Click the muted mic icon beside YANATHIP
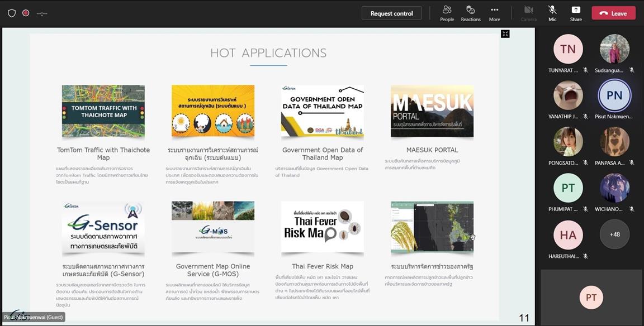644x326 pixels. point(585,117)
